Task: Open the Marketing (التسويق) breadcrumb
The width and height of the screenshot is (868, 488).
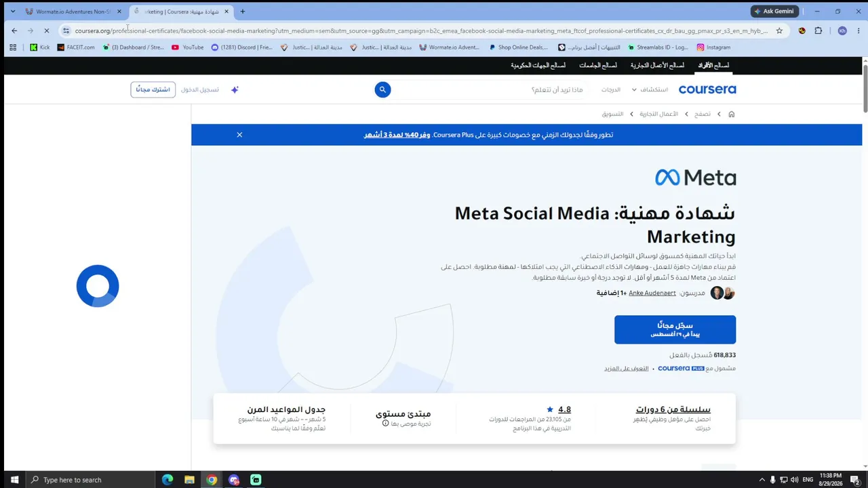Action: 612,114
